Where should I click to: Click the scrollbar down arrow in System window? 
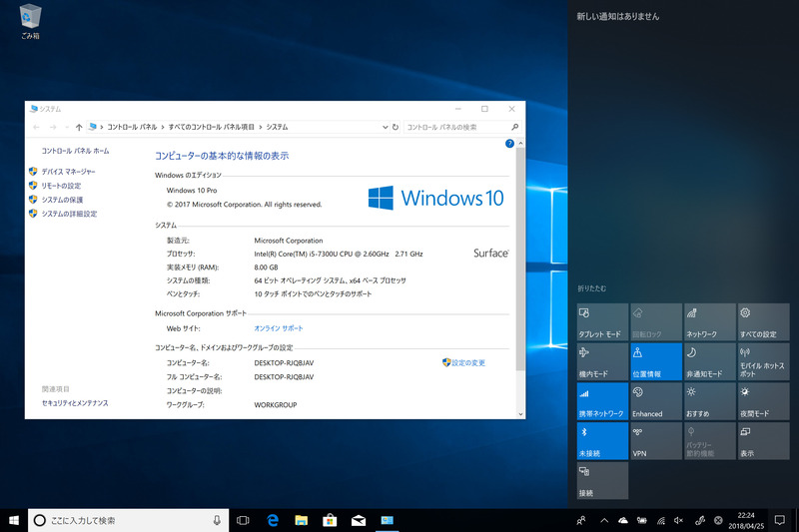pos(520,414)
